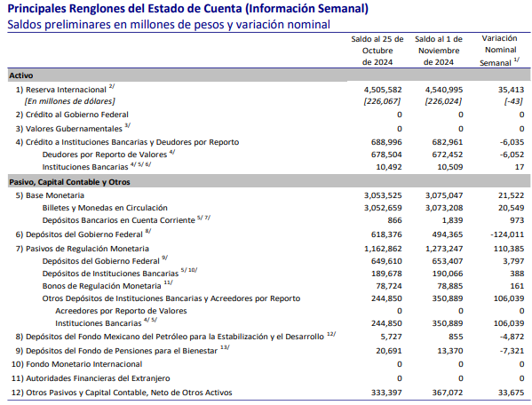Click value [-43]
This screenshot has width=532, height=405.
pyautogui.click(x=513, y=101)
